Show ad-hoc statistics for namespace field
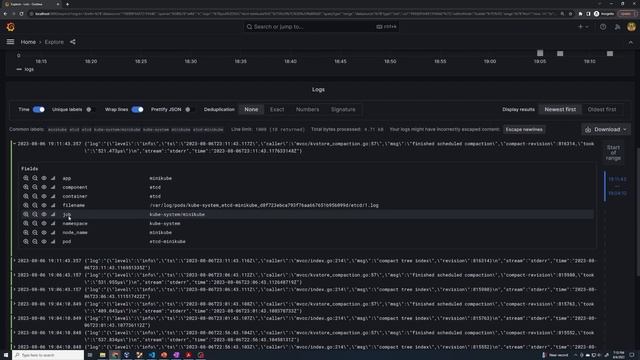This screenshot has height=360, width=640. click(x=53, y=224)
